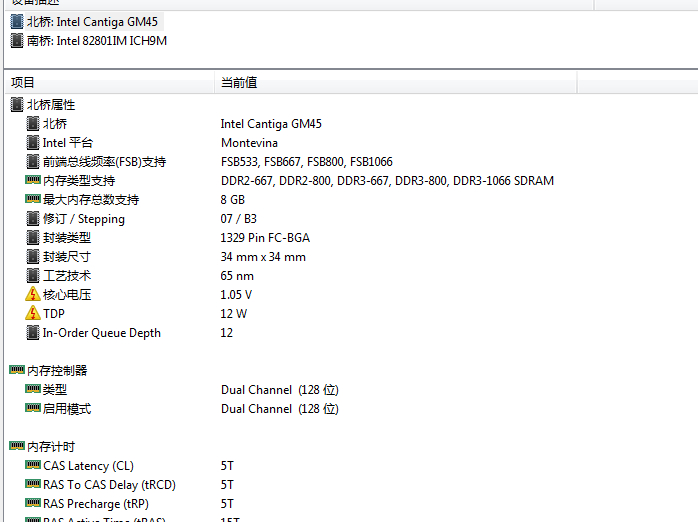Click the chip icon for 封装类型
Screen dimensions: 698x522
(x=32, y=238)
